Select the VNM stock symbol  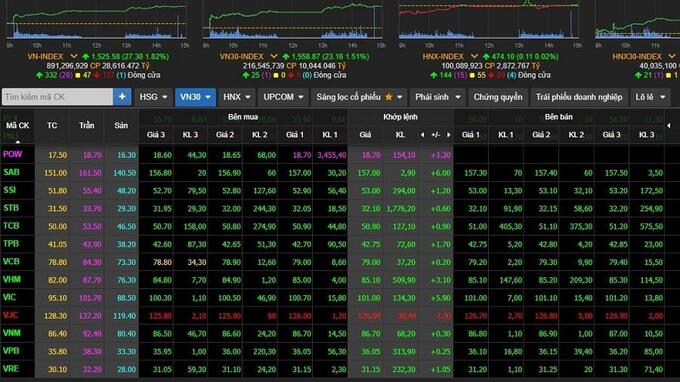[x=12, y=333]
